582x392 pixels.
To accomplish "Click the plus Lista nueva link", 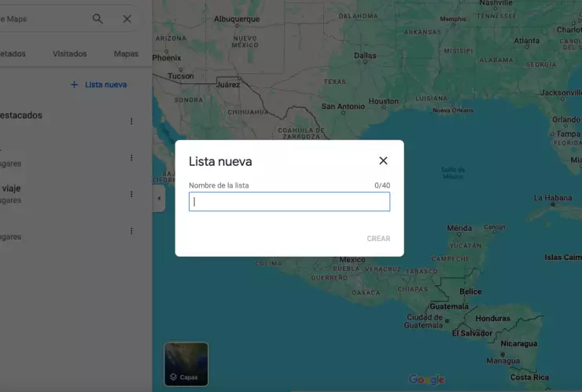I will click(99, 85).
